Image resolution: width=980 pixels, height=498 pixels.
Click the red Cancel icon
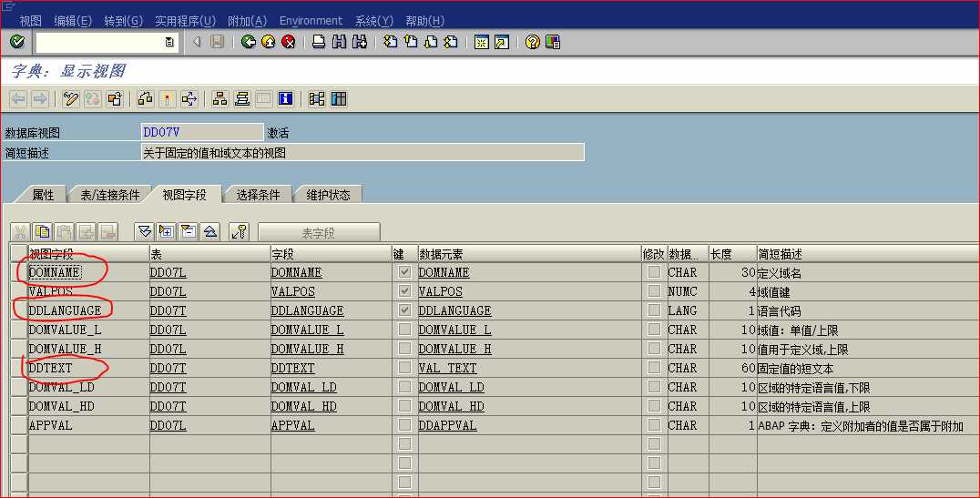288,42
